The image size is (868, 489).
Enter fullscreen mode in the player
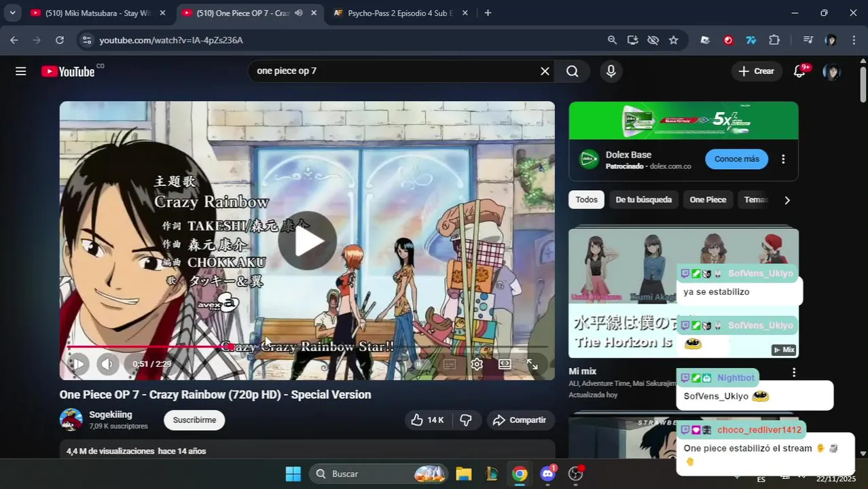532,364
